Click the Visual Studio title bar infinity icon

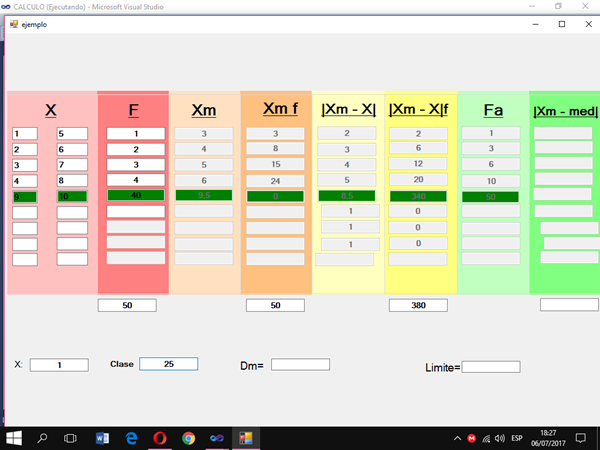pos(6,7)
